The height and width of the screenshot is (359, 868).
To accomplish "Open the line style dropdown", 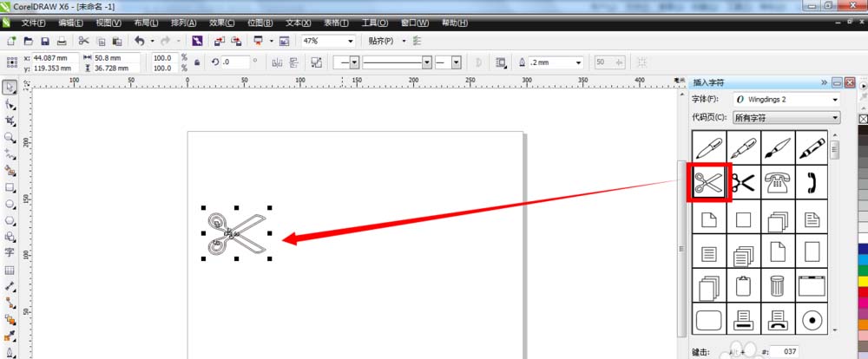I will click(427, 63).
